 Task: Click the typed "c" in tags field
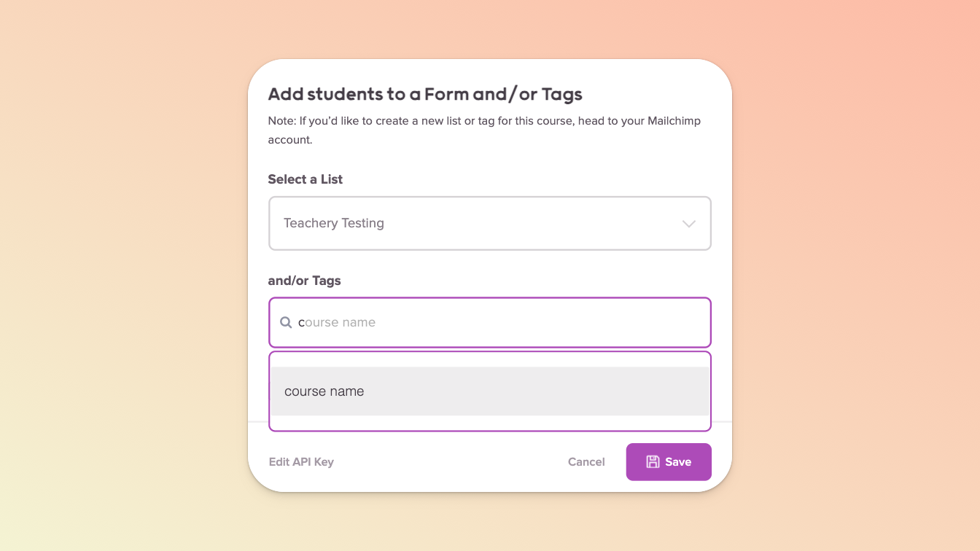click(x=301, y=322)
